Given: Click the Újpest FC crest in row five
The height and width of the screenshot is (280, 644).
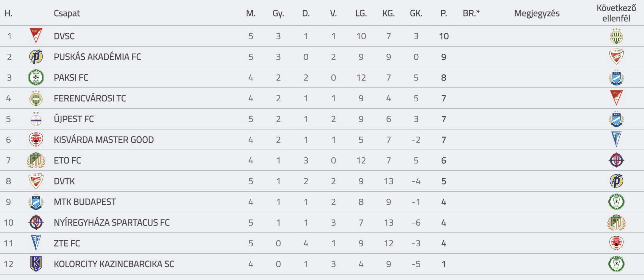Looking at the screenshot, I should pyautogui.click(x=36, y=119).
